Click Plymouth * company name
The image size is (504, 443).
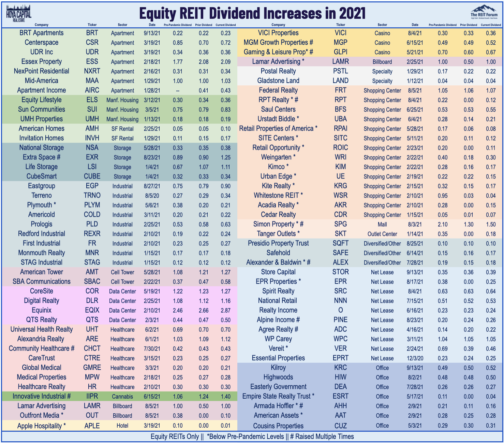[x=42, y=205]
